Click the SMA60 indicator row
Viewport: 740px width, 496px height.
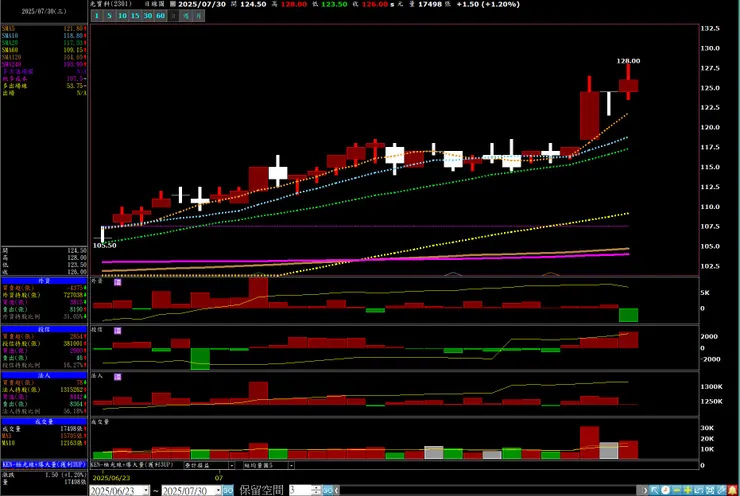(44, 50)
